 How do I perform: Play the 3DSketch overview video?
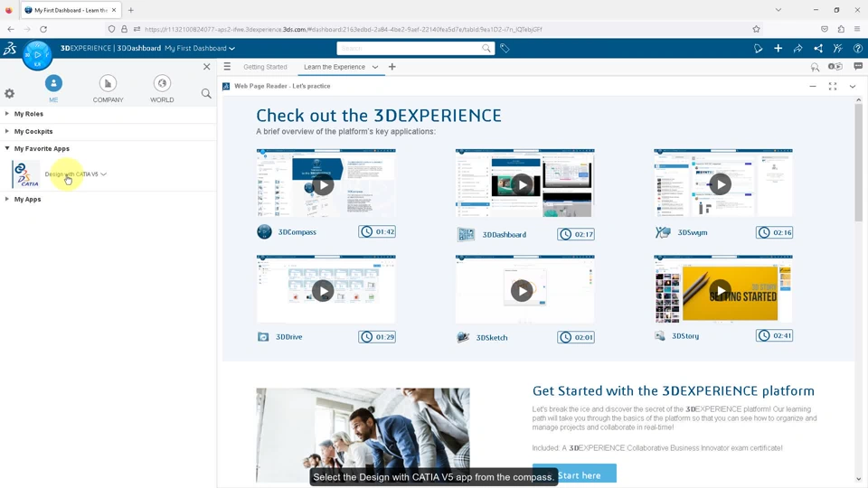[x=522, y=291]
